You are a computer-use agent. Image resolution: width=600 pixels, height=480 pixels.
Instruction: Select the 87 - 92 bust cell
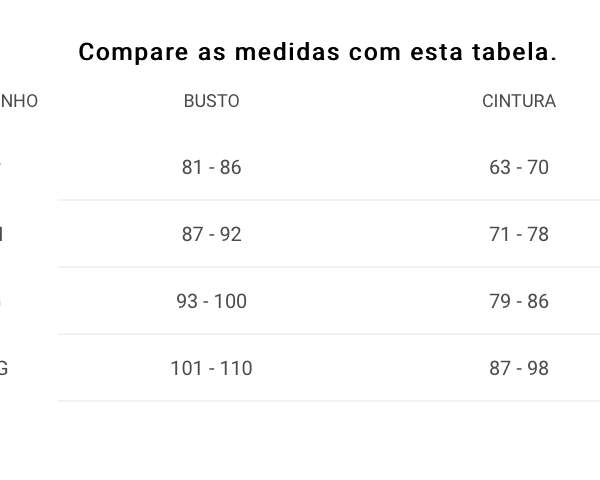click(x=212, y=234)
